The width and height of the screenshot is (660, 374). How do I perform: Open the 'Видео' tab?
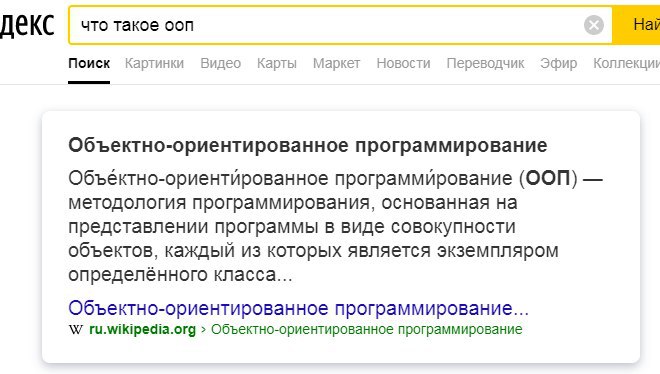click(221, 64)
